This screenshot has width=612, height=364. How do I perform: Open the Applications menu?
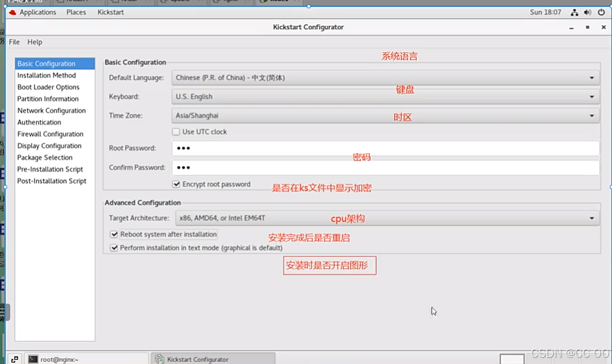(x=38, y=12)
